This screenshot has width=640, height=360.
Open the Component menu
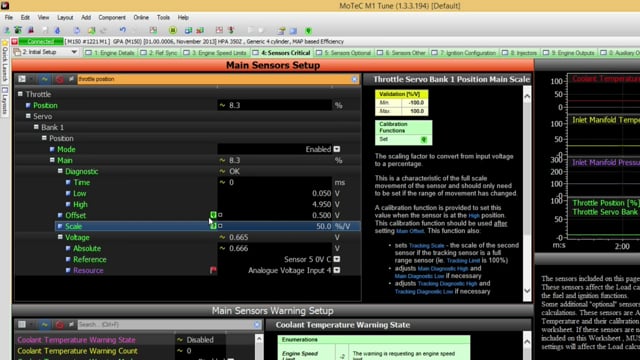coord(112,18)
